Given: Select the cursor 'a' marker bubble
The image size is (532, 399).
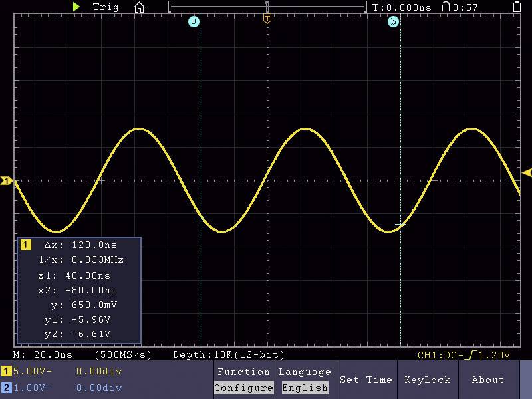Looking at the screenshot, I should tap(194, 21).
